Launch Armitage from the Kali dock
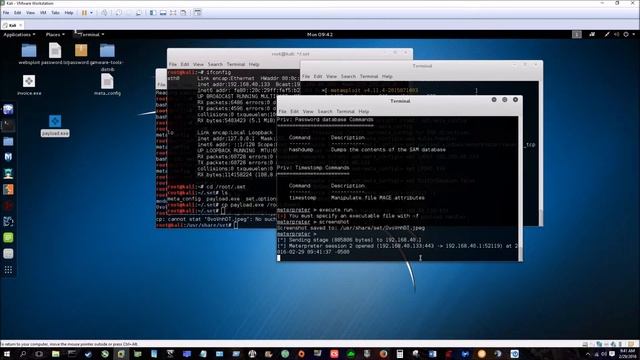Screen dimensions: 640x360 [x=8, y=173]
